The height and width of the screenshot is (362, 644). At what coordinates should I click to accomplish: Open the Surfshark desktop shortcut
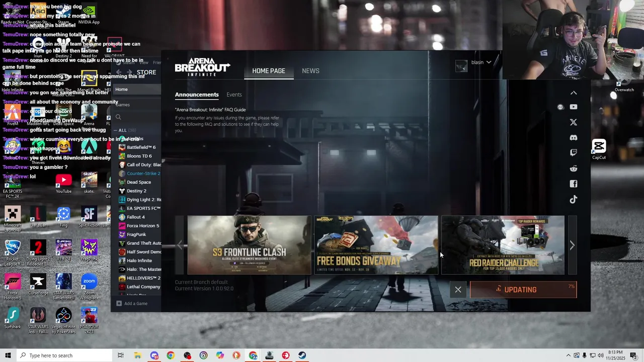(13, 319)
